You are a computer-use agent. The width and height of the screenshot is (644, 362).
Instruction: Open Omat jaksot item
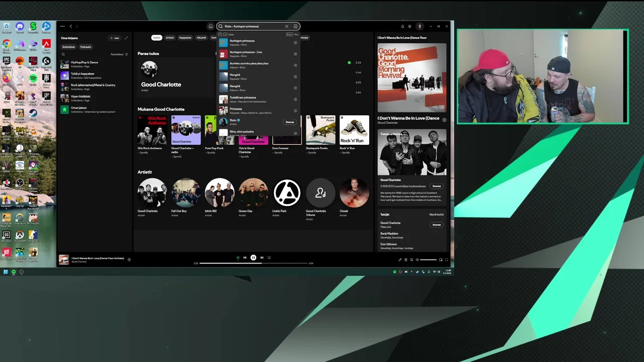click(95, 109)
